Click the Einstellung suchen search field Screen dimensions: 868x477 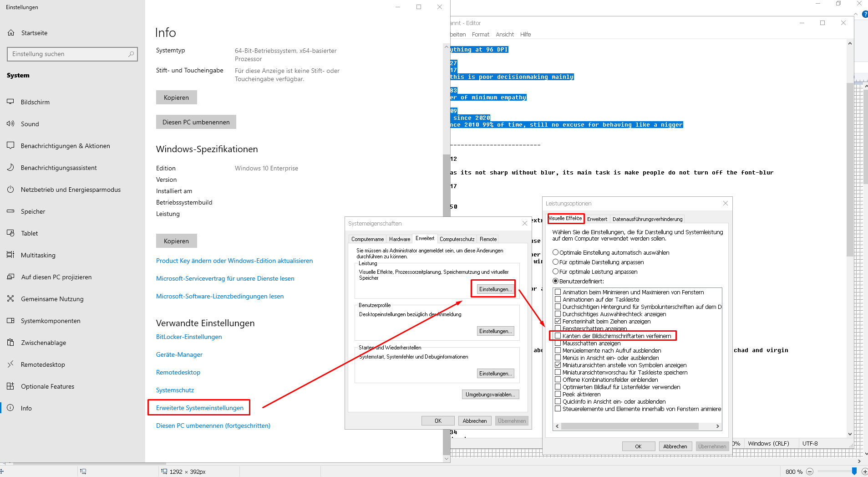[x=72, y=54]
